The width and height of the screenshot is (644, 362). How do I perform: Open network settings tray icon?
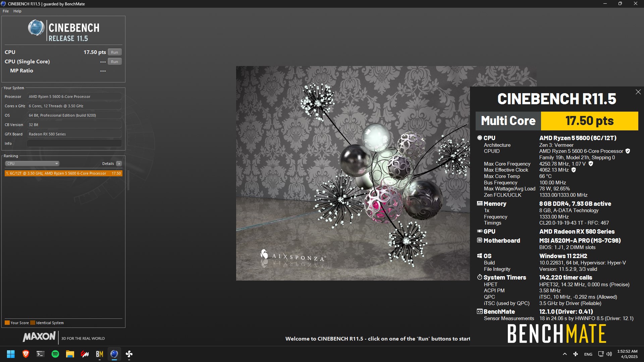[x=600, y=354]
